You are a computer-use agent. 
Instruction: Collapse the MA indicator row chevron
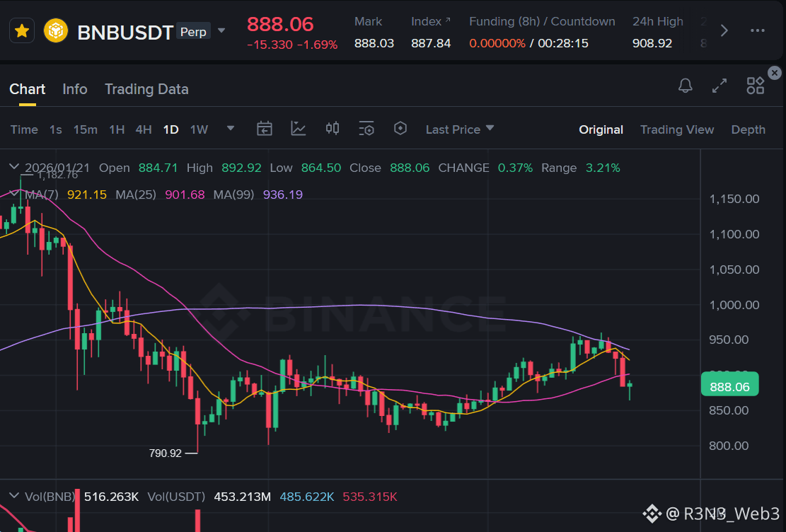(x=14, y=194)
